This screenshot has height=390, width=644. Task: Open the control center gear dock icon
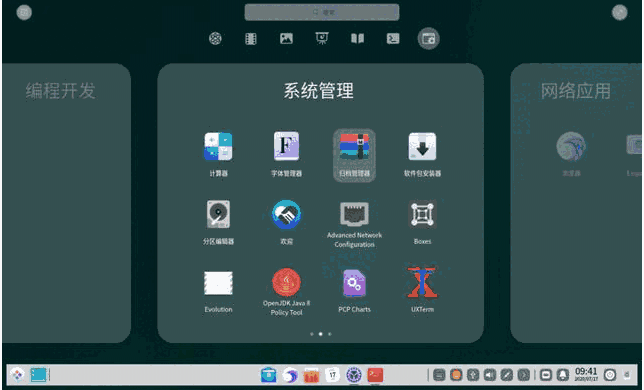pos(354,375)
